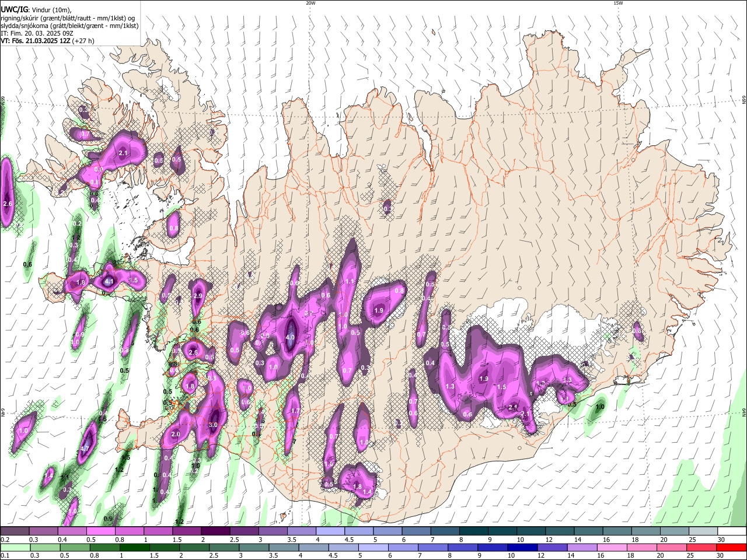Click the '0.2' tick label in upper legend row

click(5, 540)
